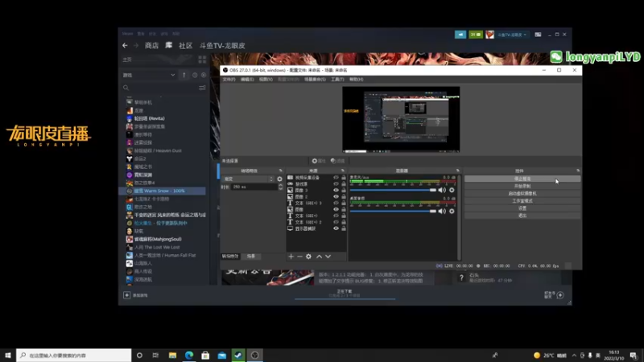
Task: Add a new source with plus icon
Action: (x=291, y=257)
